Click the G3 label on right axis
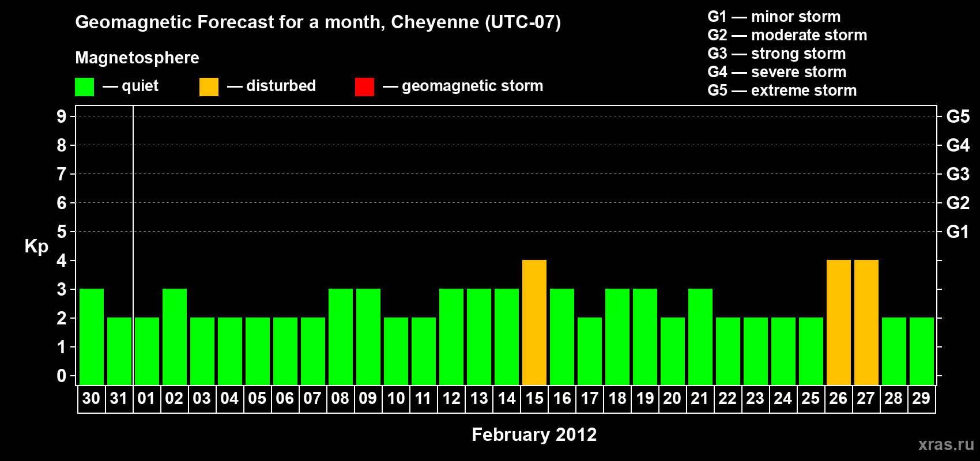 (x=958, y=174)
